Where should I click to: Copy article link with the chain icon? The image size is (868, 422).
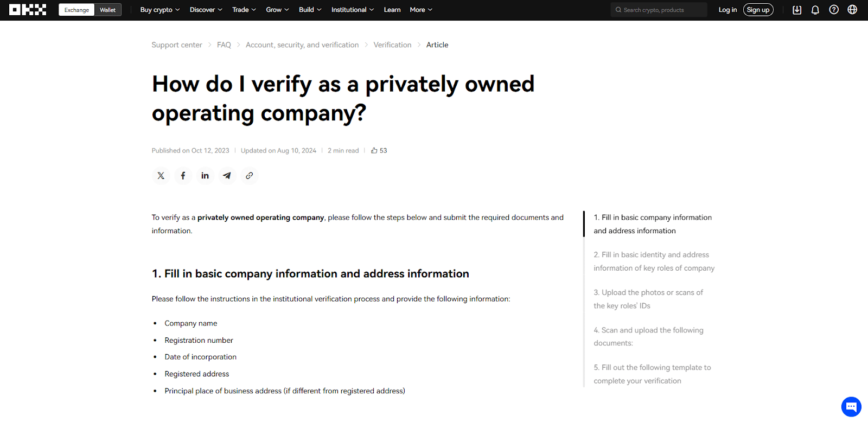point(250,176)
